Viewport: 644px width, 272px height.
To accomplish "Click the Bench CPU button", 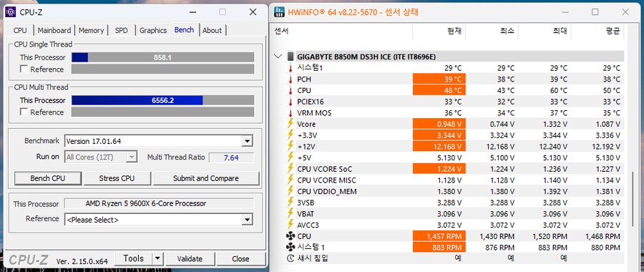I will [x=48, y=178].
